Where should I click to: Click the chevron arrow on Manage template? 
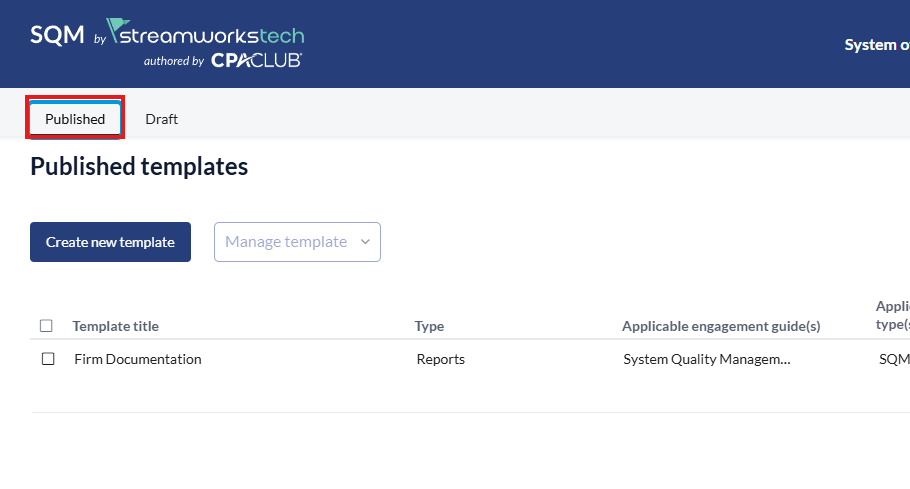(365, 242)
